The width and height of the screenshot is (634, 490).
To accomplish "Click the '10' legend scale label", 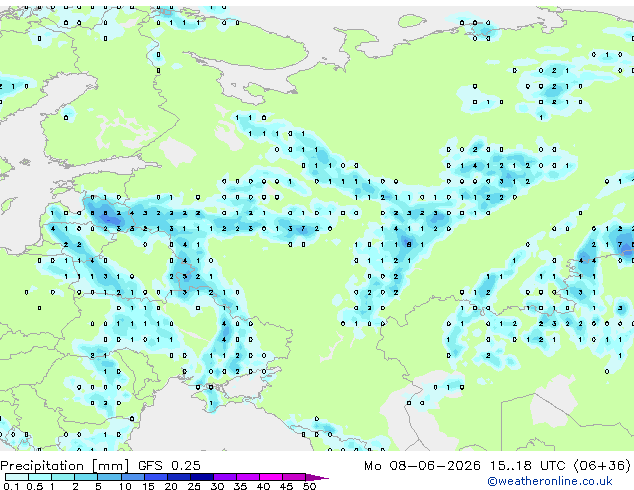I will click(125, 486).
